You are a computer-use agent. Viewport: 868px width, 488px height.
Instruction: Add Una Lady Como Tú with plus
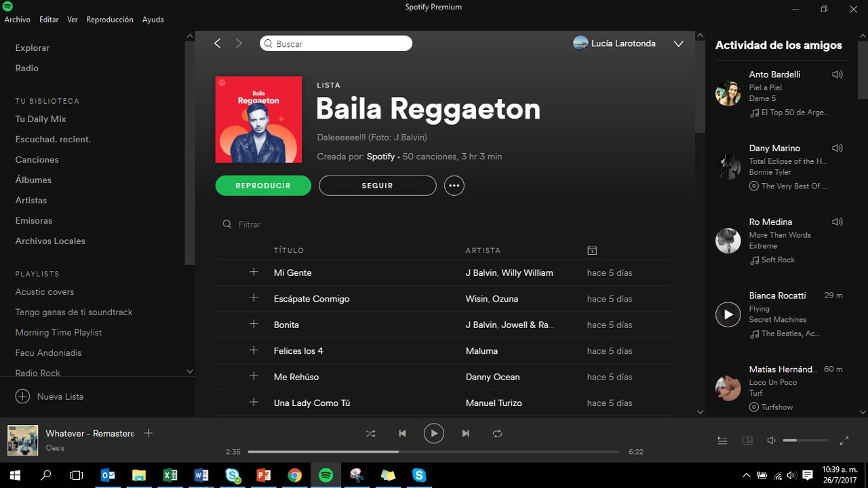click(x=254, y=403)
